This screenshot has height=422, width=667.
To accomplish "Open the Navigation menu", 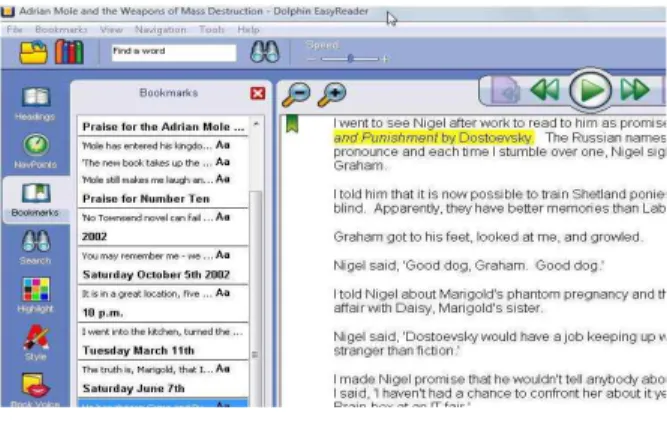I will 160,30.
